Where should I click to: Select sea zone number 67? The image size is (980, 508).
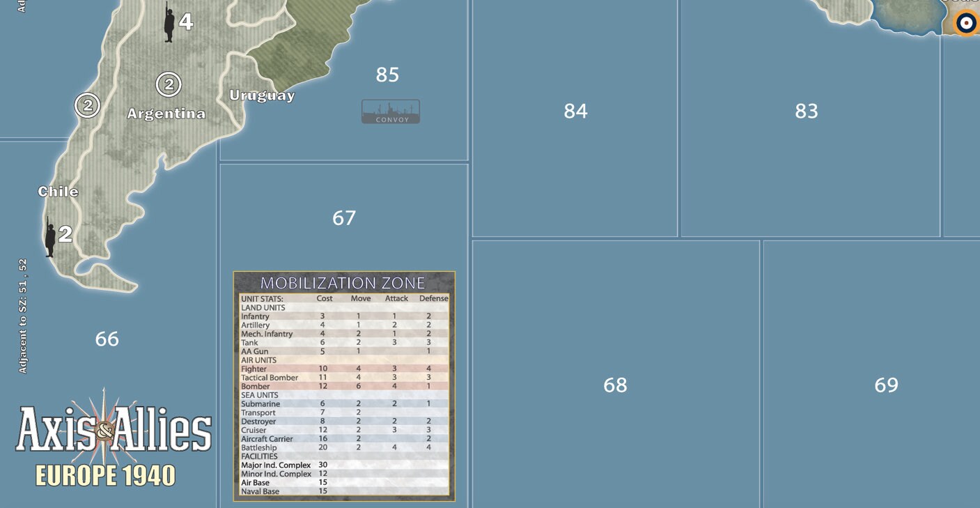pos(344,218)
